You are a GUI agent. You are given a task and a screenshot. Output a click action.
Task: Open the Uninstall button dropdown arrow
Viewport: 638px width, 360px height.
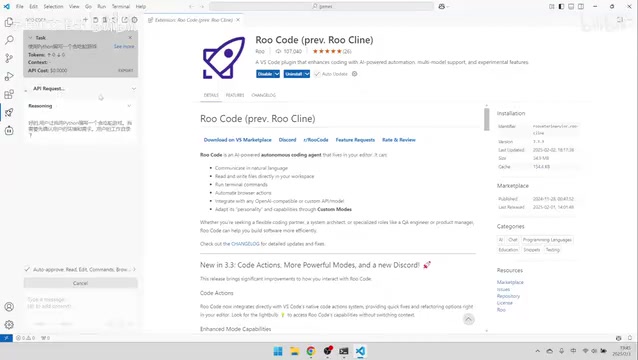coord(307,74)
